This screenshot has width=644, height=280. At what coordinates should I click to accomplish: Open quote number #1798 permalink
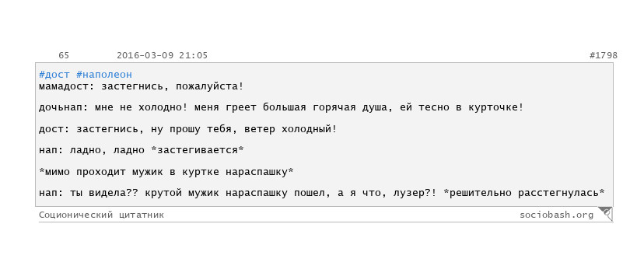coord(604,55)
